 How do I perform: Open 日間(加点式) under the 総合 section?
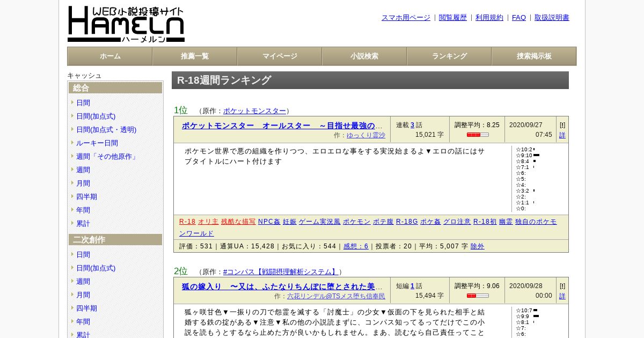pos(96,116)
